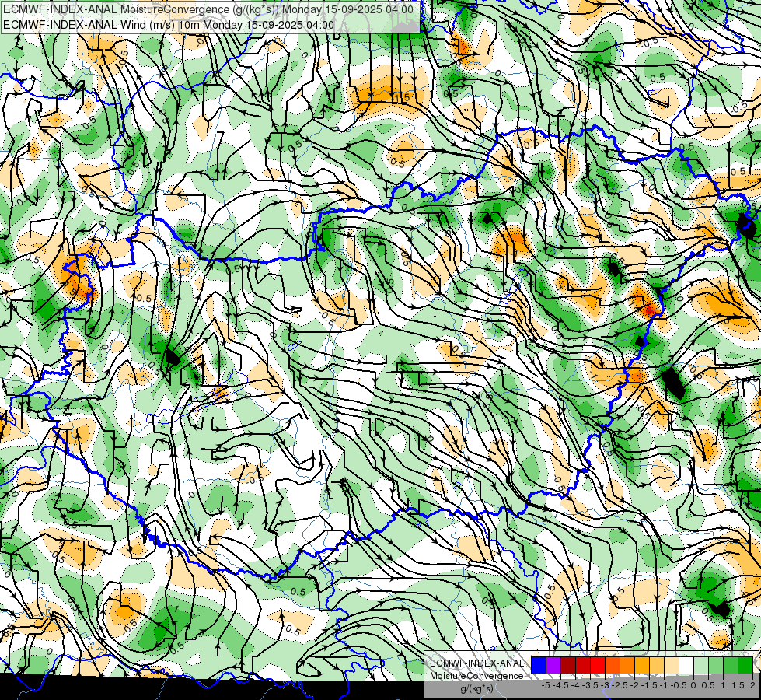761x700 pixels.
Task: Click the legend's ECMWF-INDEX-ANAL label
Action: click(476, 663)
